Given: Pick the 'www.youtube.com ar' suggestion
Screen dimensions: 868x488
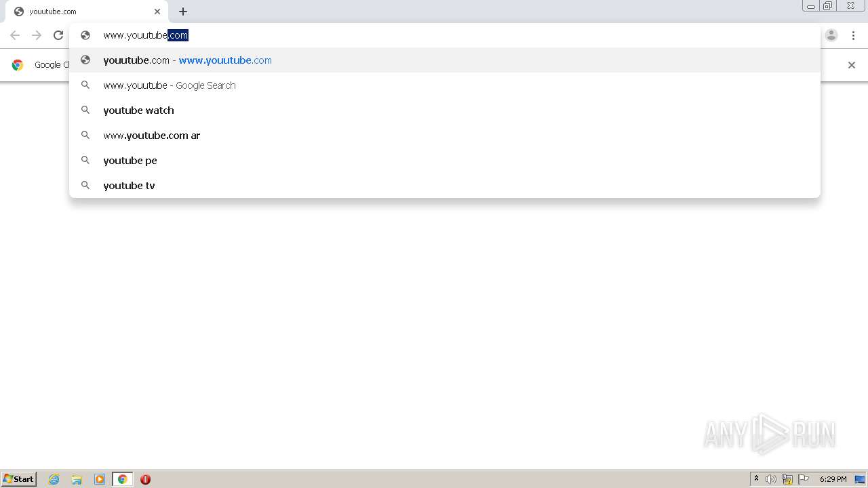Looking at the screenshot, I should tap(445, 136).
